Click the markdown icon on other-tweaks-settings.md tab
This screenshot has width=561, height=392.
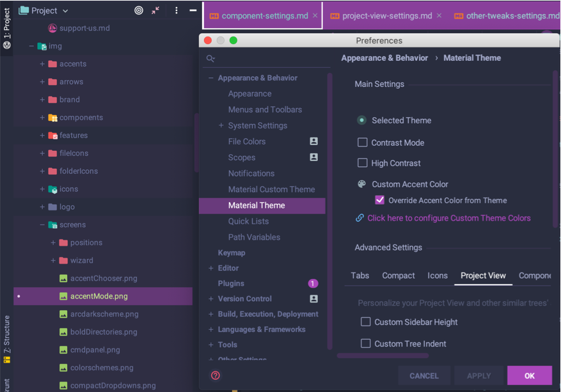458,16
